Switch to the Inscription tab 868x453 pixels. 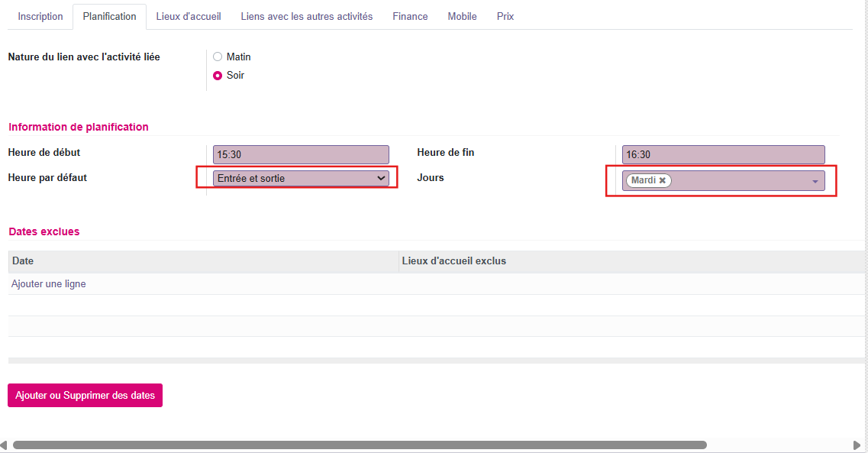click(40, 17)
